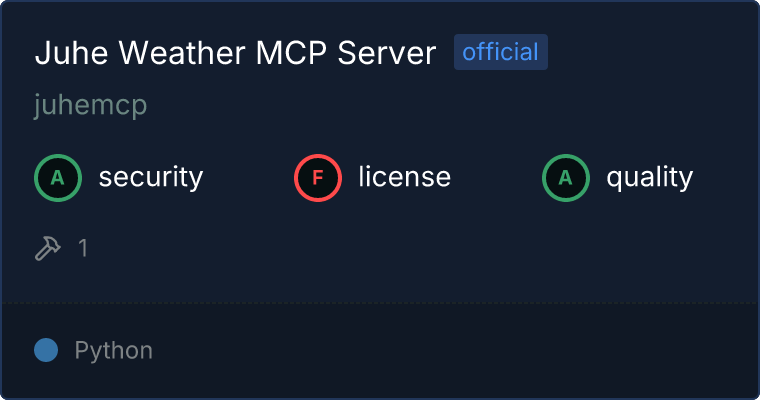
Task: Click the word "Server" in the title
Action: (x=387, y=52)
